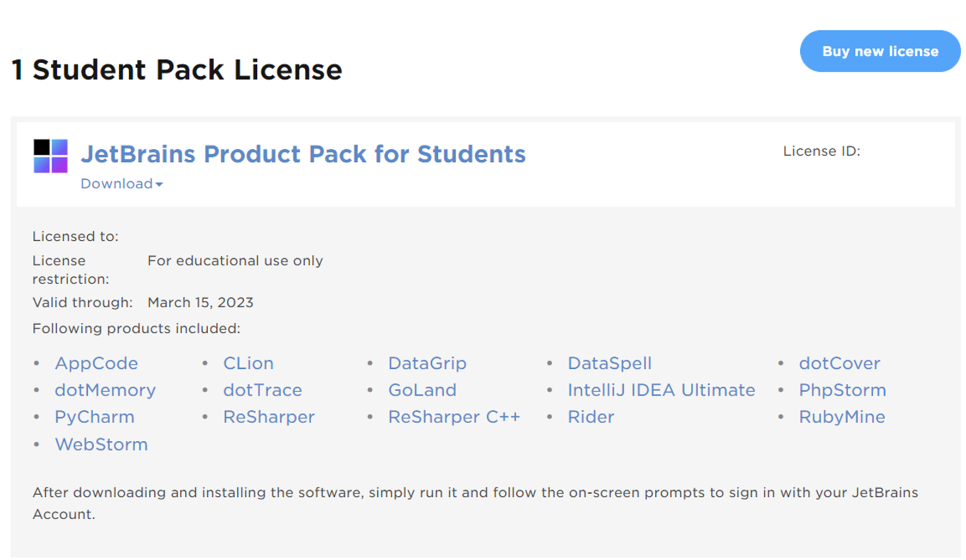Select the 1 Student Pack License heading

pyautogui.click(x=177, y=70)
